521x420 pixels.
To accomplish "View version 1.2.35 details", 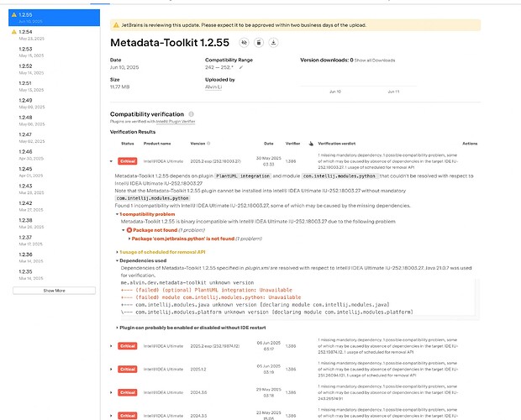I will pyautogui.click(x=54, y=275).
